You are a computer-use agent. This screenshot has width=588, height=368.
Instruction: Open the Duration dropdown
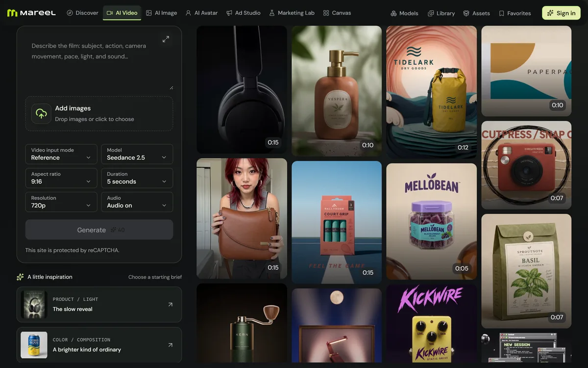[x=137, y=178]
